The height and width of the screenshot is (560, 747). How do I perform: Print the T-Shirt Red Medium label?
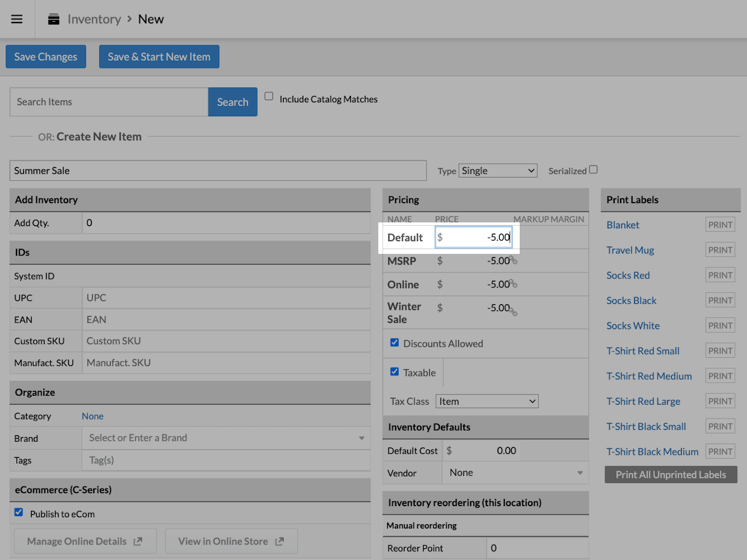[720, 375]
